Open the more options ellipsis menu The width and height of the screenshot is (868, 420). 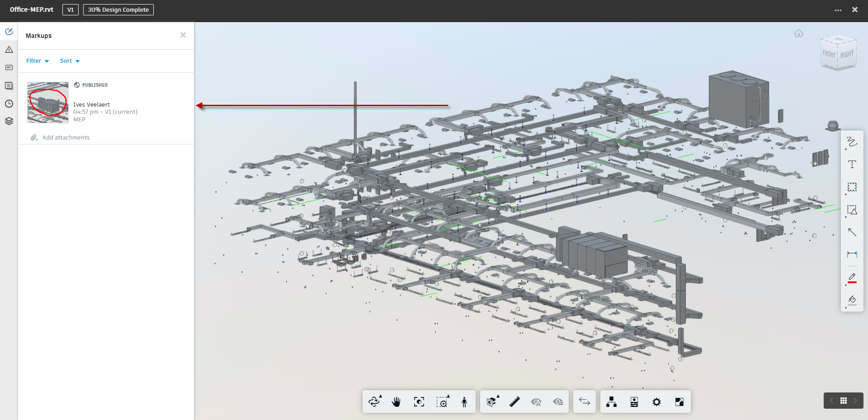coord(838,9)
